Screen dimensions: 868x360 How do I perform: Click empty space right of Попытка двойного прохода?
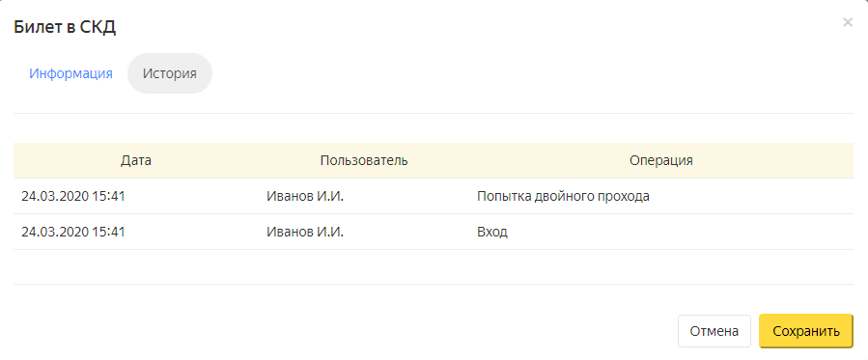(751, 196)
